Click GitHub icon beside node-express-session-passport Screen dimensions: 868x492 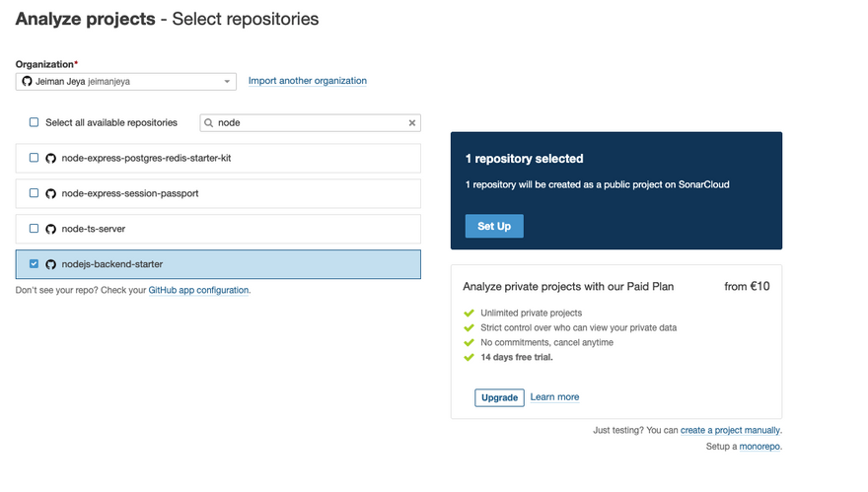tap(51, 193)
